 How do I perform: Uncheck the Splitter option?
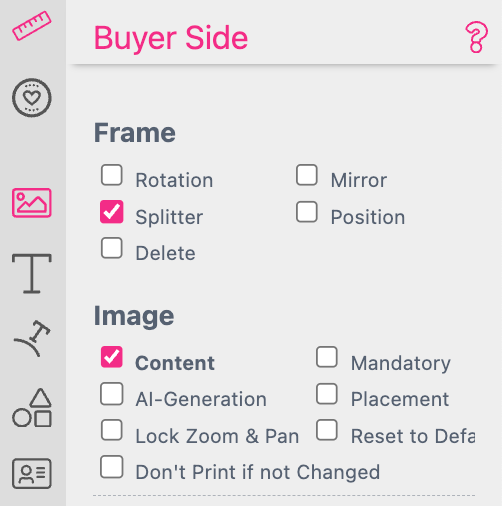point(112,212)
